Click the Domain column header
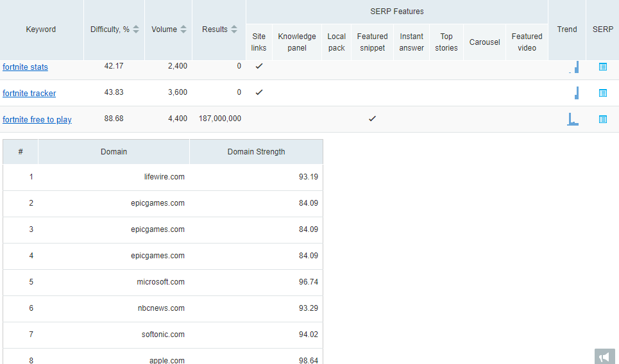The height and width of the screenshot is (364, 619). click(114, 152)
